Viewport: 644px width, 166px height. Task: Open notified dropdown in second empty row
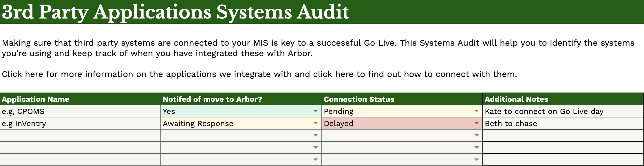[315, 147]
